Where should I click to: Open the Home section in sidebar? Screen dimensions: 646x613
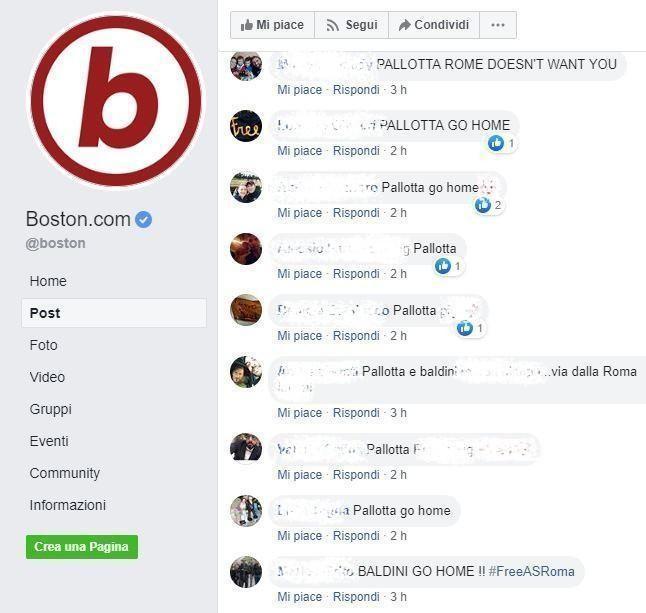(48, 281)
